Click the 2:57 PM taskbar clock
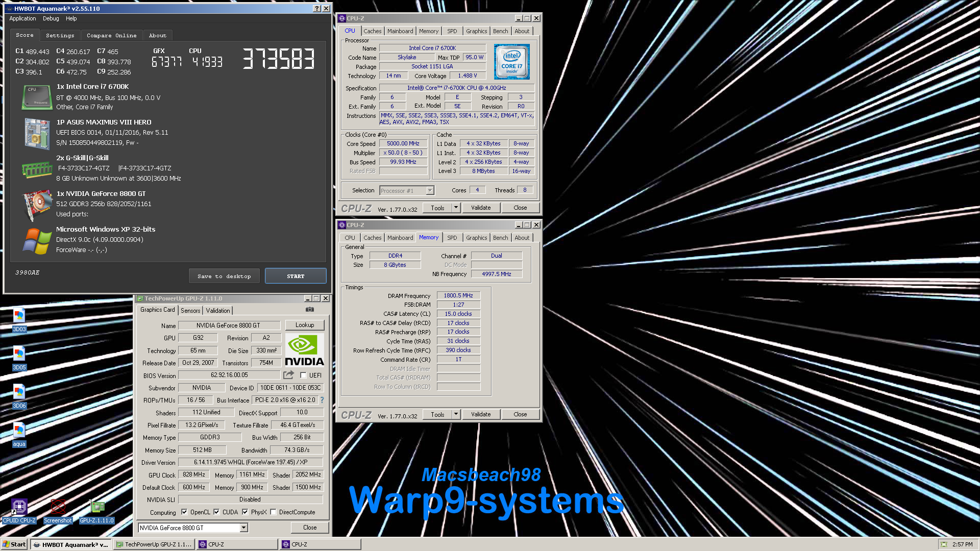 [963, 544]
